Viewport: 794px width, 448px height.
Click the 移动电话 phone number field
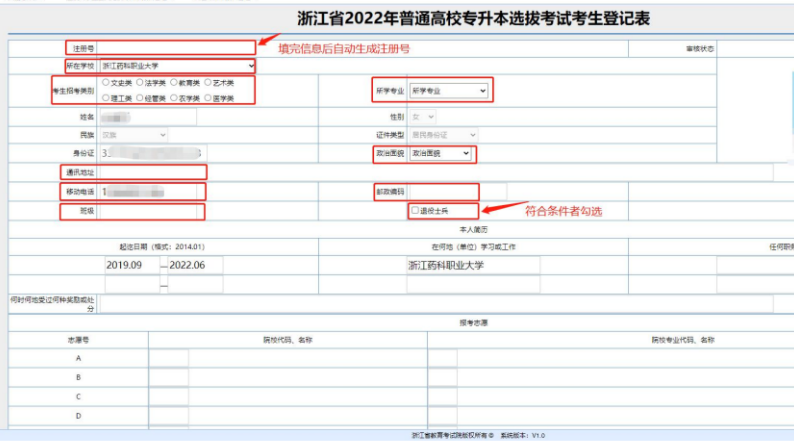(x=152, y=191)
